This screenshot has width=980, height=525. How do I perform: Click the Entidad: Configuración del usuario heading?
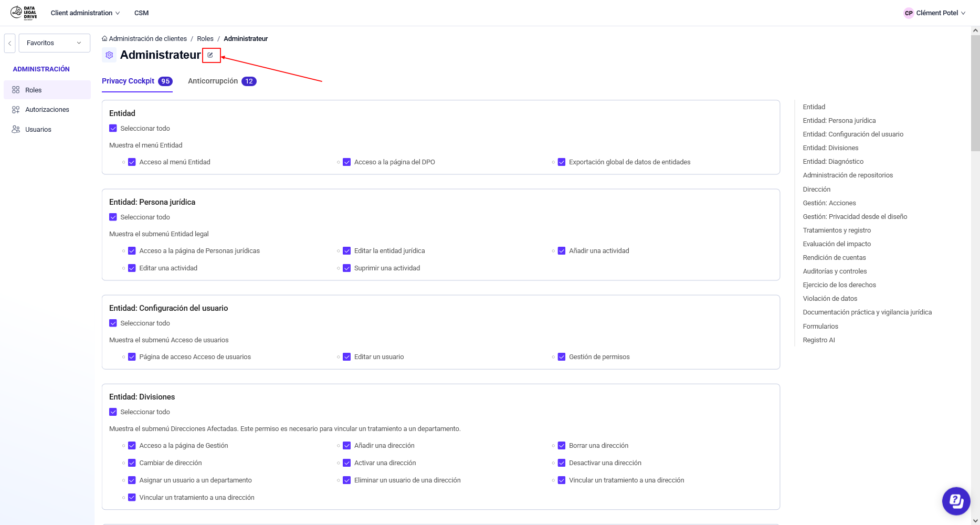tap(168, 308)
